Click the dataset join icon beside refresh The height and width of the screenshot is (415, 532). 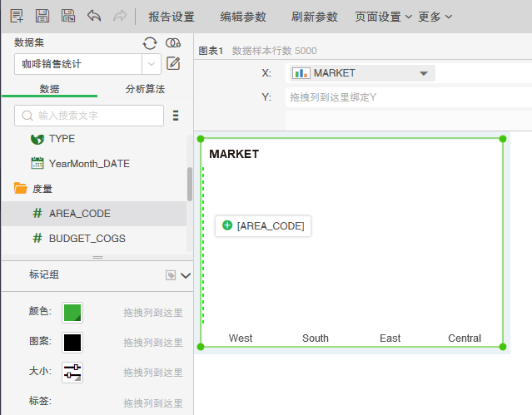point(173,43)
